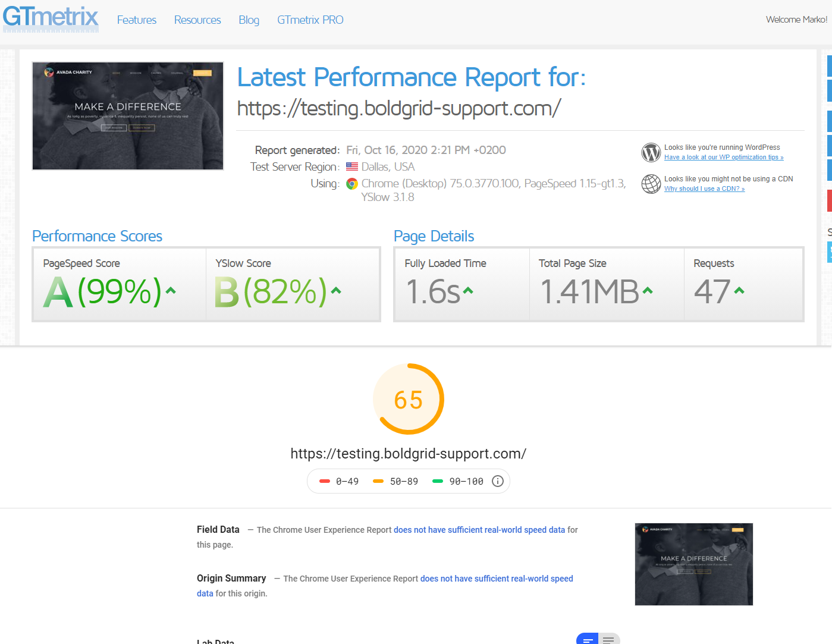Screen dimensions: 832x644
Task: Select the blue bar-chart view toggle
Action: (x=588, y=639)
